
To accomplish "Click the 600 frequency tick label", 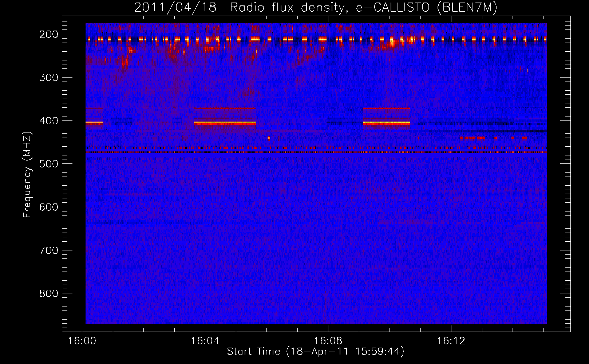I will 49,207.
